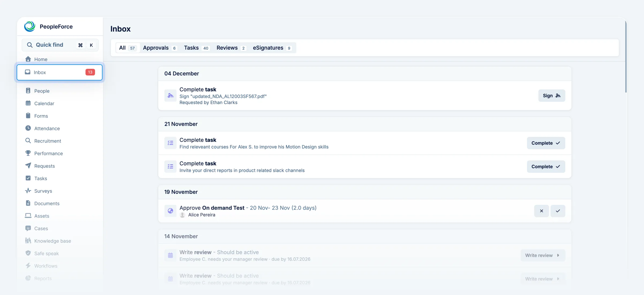Viewport: 644px width, 295px height.
Task: Click the Assets laptop icon
Action: tap(28, 216)
